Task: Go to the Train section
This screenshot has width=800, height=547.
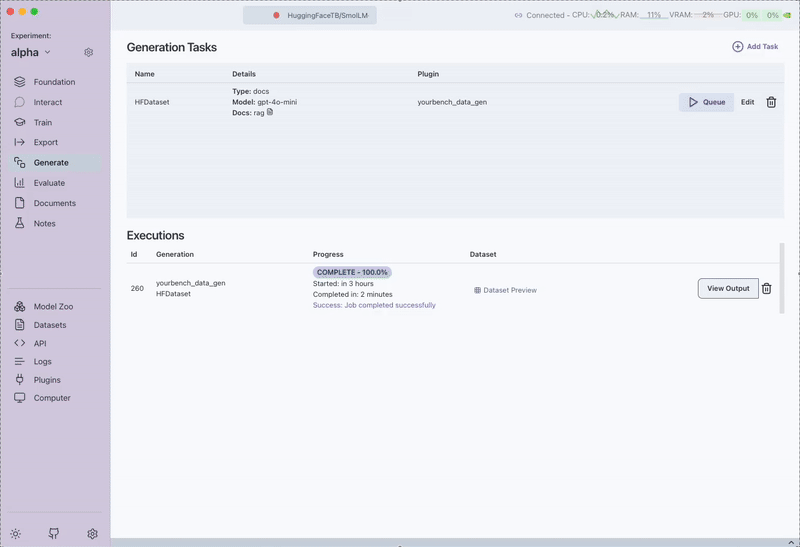Action: (42, 122)
